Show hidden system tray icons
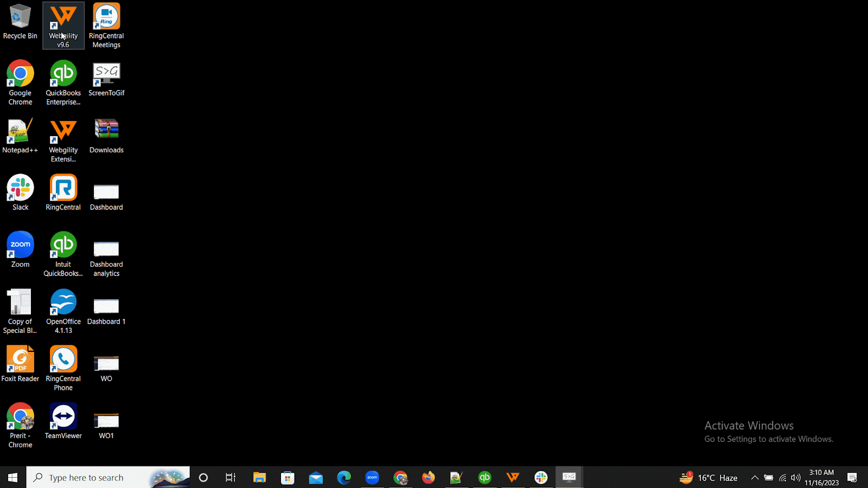The image size is (868, 488). click(x=755, y=478)
